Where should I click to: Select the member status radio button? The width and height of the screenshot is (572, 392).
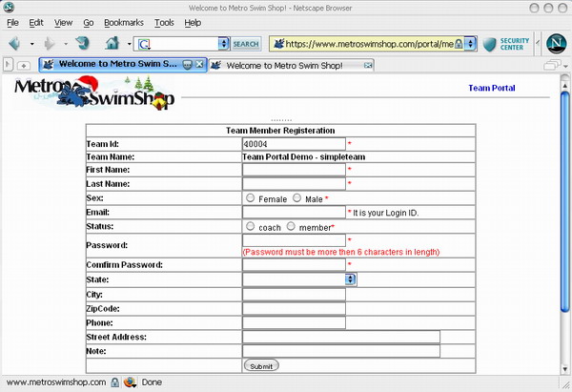tap(291, 226)
